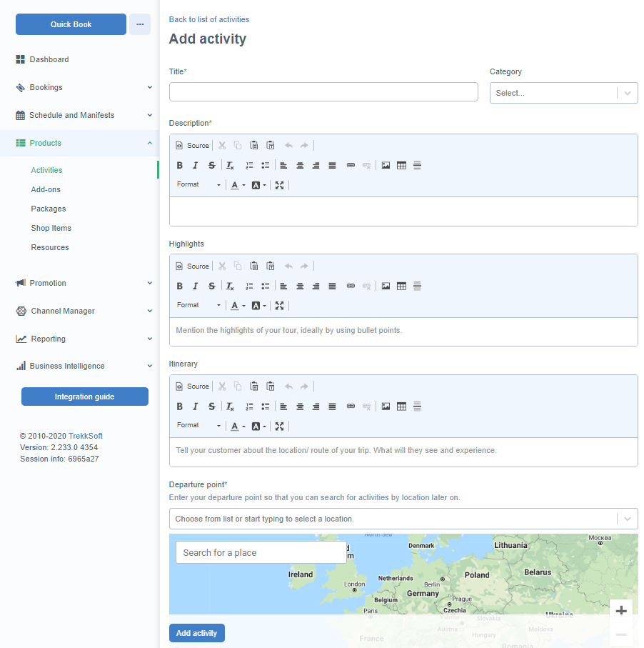Insert bulleted list in Highlights editor

265,286
